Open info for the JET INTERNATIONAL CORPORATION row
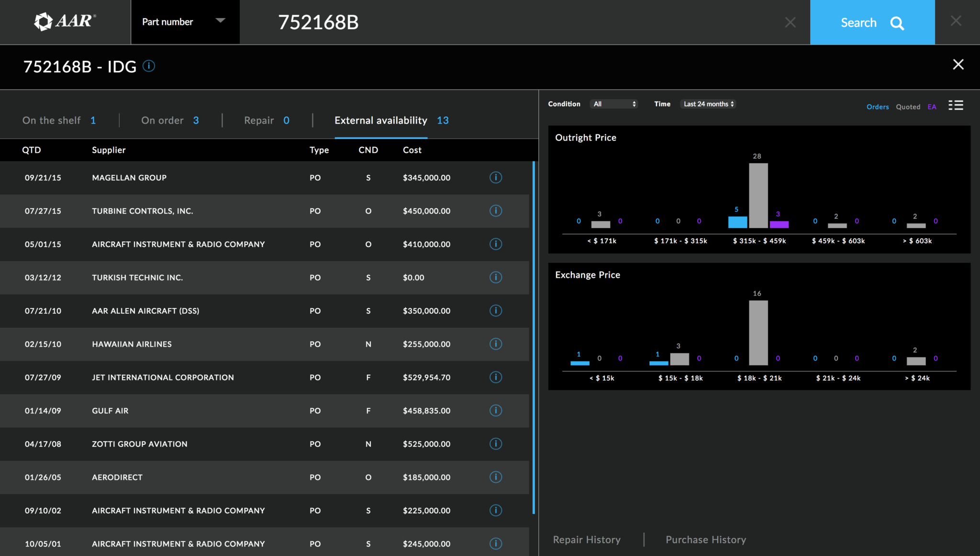 [x=496, y=377]
